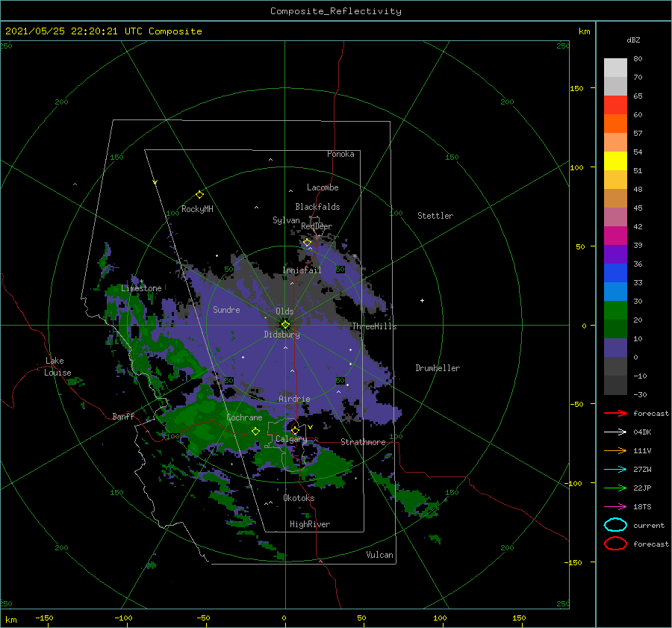This screenshot has width=672, height=628.
Task: Click the purple 39–36 dBZ swatch
Action: pos(615,255)
